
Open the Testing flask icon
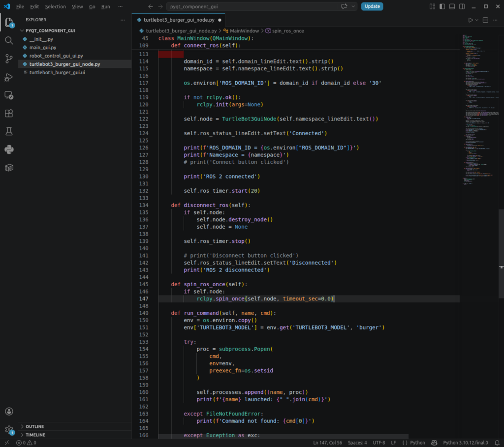point(9,131)
